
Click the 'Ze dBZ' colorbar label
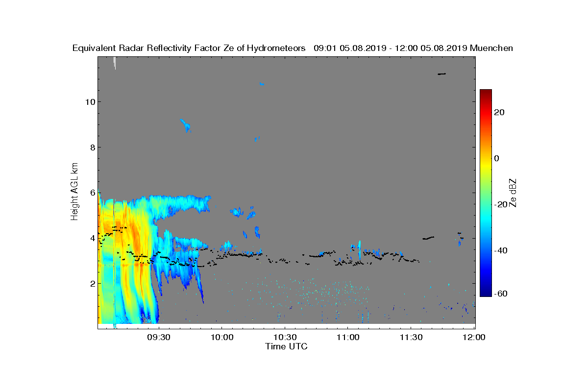[x=513, y=193]
